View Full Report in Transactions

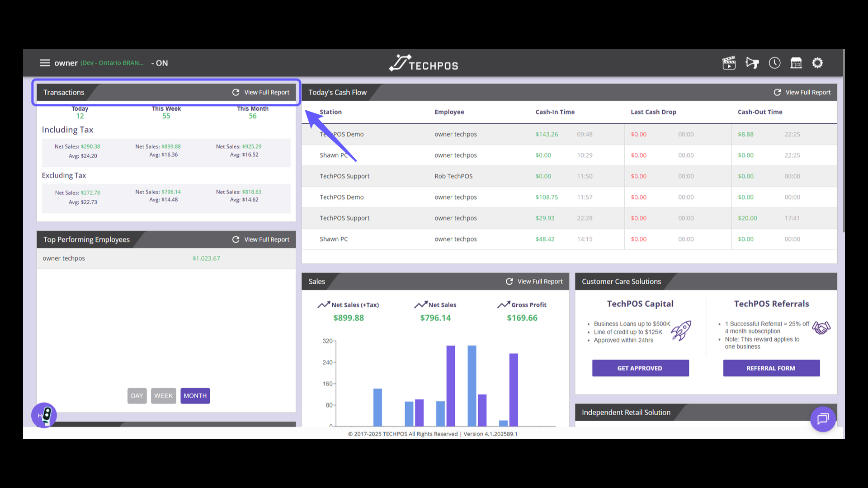click(267, 92)
